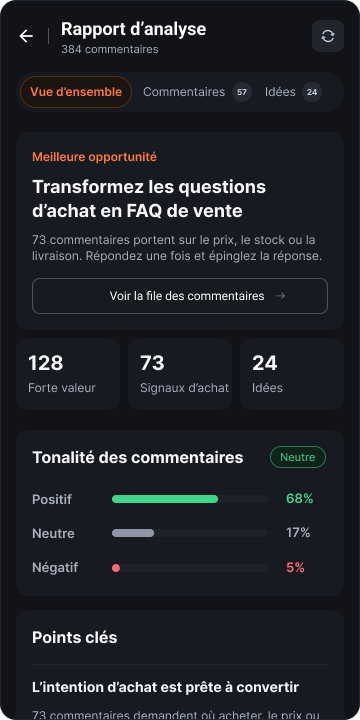Click the Neutre tone badge
Viewport: 360px width, 720px height.
[x=298, y=457]
